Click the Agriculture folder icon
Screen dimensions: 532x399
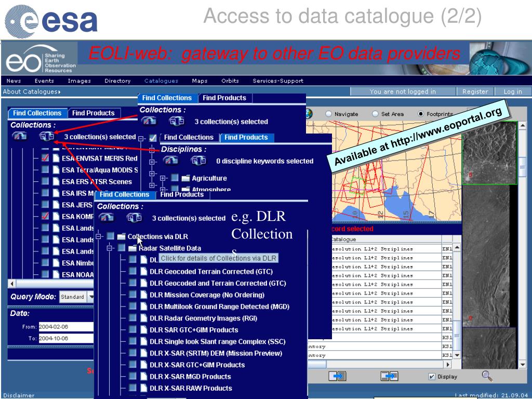pos(185,178)
